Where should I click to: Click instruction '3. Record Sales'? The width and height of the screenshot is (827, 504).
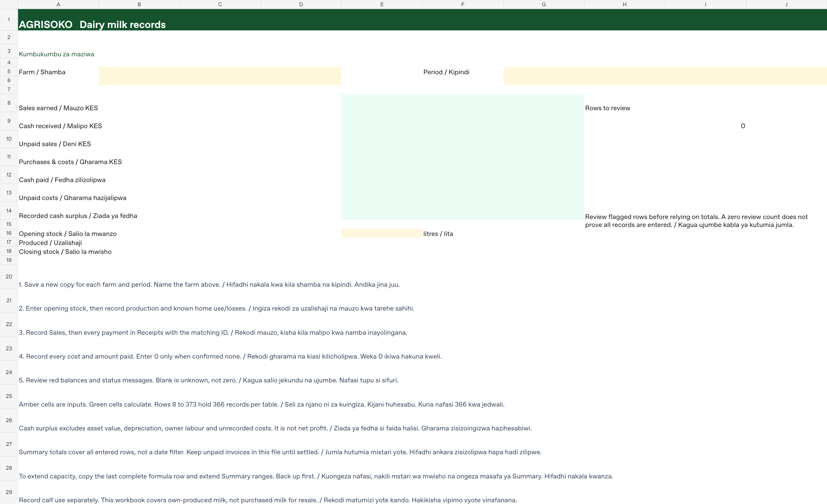click(213, 333)
